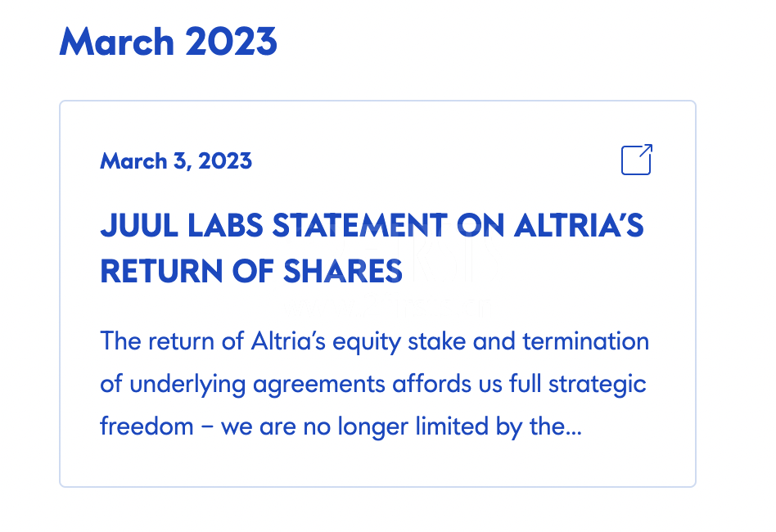Screen dimensions: 776x532
Task: Click the excerpt paragraph about Altria's equity stake
Action: tap(374, 383)
